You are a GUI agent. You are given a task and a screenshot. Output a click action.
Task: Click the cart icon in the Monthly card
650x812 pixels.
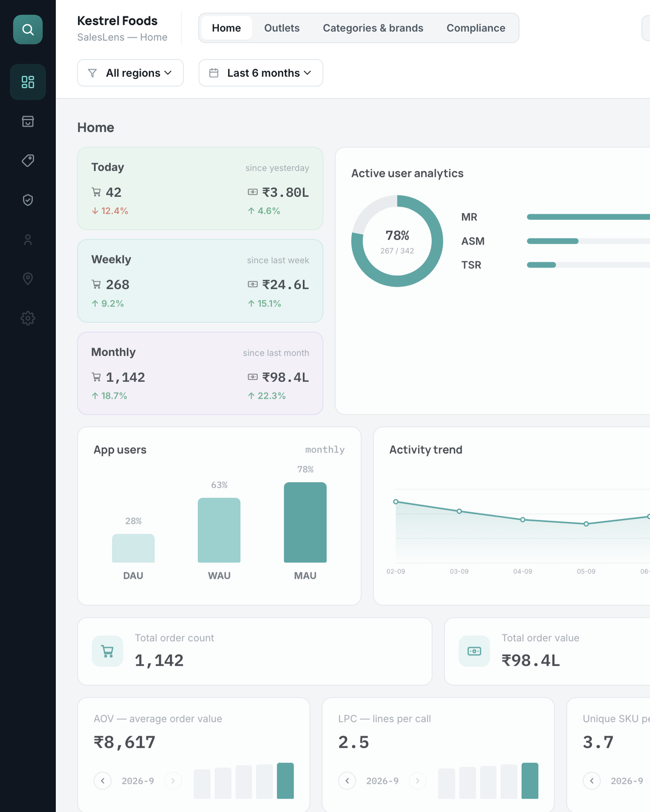pos(96,377)
